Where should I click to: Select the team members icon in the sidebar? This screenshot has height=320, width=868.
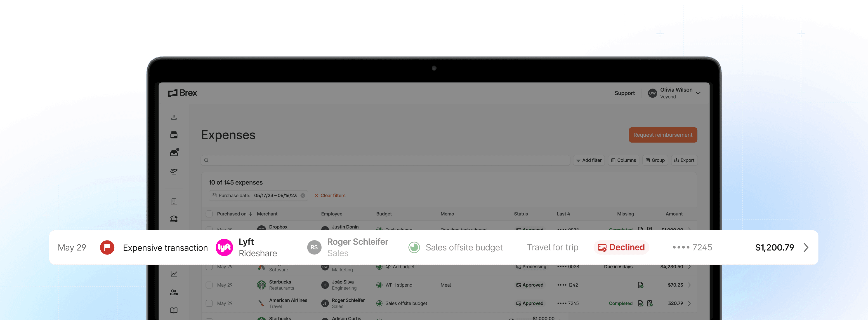(x=174, y=292)
